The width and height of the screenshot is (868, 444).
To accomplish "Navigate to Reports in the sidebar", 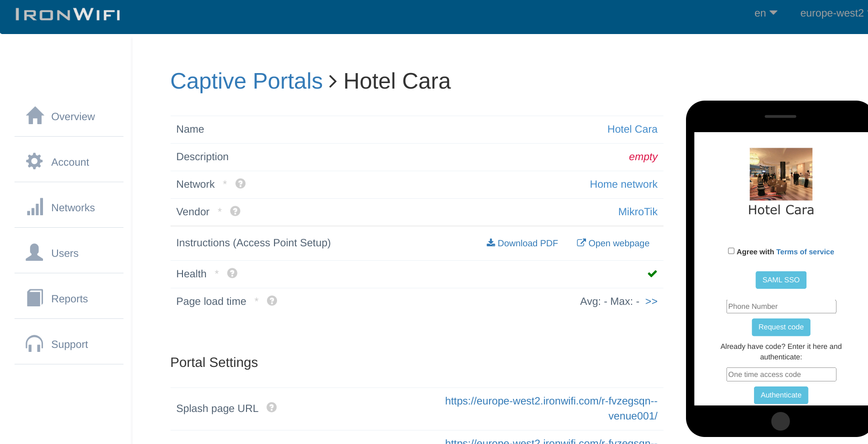I will [69, 298].
